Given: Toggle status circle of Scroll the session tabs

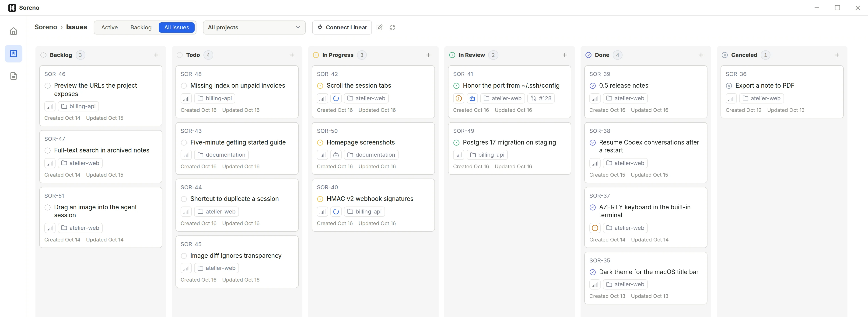Looking at the screenshot, I should (320, 86).
